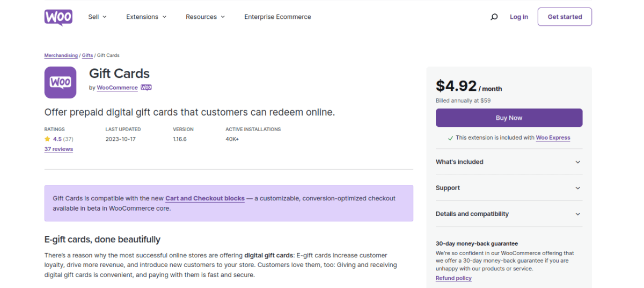Open the Resources menu
The width and height of the screenshot is (644, 288).
(205, 17)
